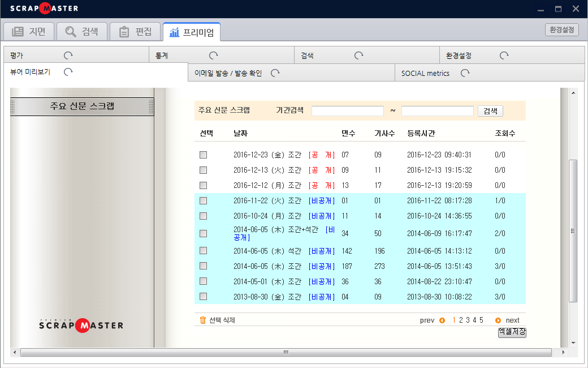Image resolution: width=588 pixels, height=368 pixels.
Task: Click the refresh icon beside 통계
Action: (x=214, y=55)
